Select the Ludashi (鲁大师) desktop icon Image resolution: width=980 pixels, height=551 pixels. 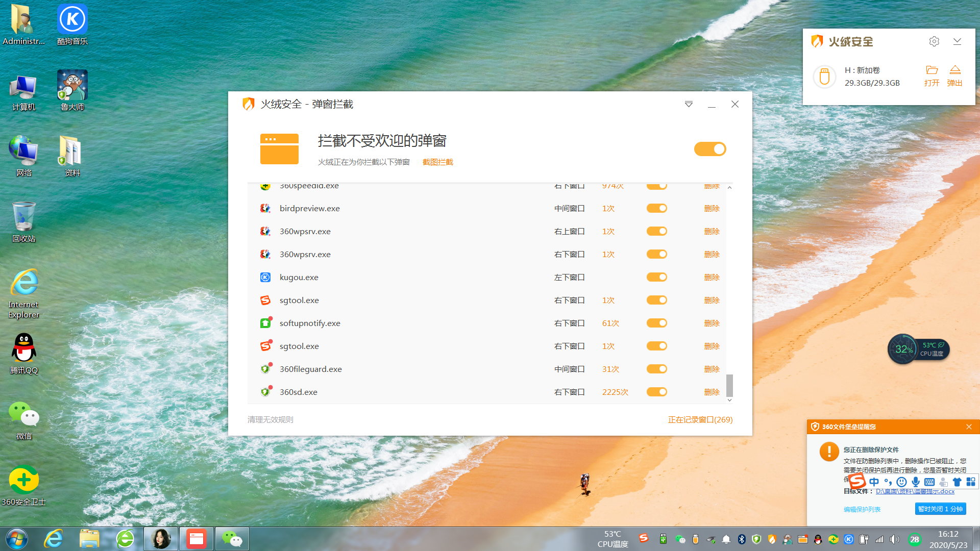tap(72, 90)
